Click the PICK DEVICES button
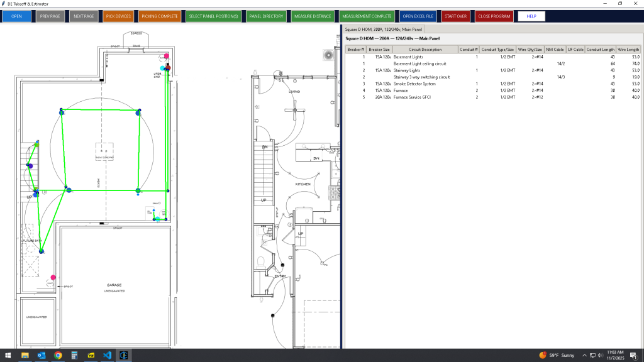The height and width of the screenshot is (362, 644). [x=118, y=16]
